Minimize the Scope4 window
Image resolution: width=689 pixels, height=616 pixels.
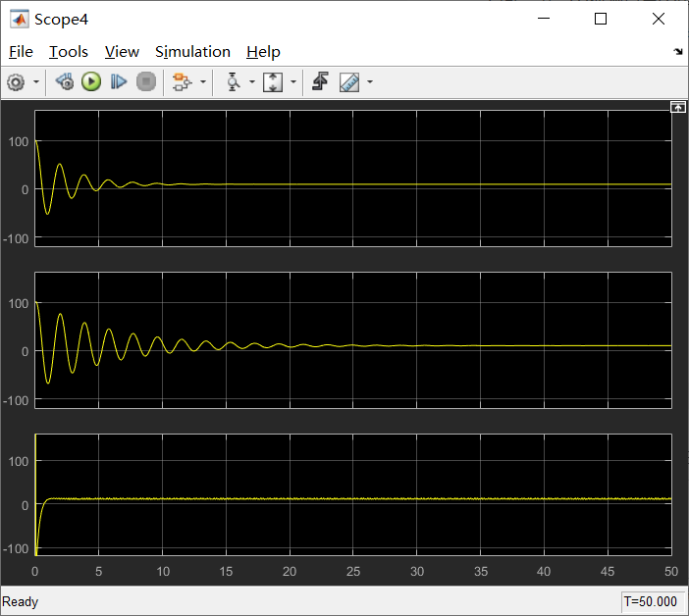(544, 19)
